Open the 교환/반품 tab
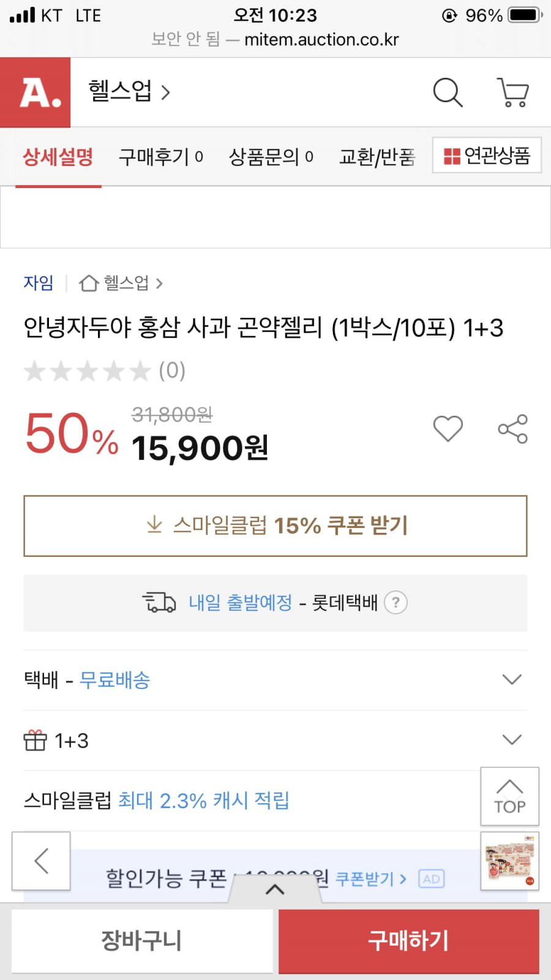The height and width of the screenshot is (980, 551). [377, 157]
